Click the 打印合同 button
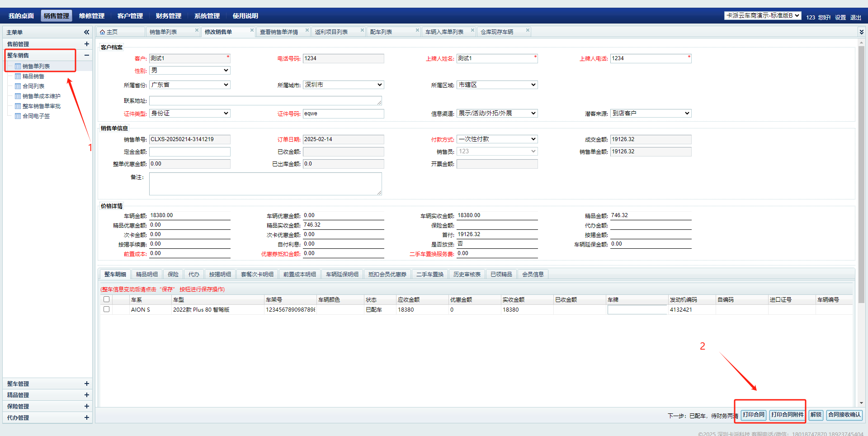868x436 pixels. tap(753, 415)
